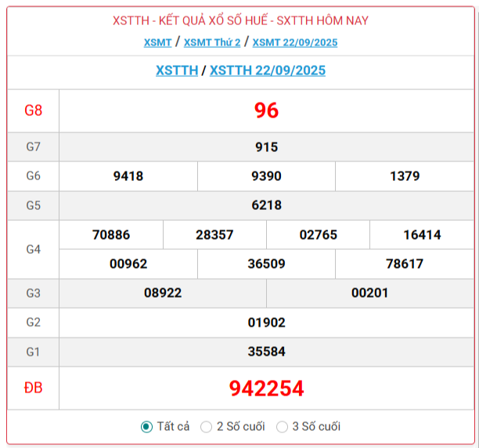Select the 2 Số cuối radio option

207,427
